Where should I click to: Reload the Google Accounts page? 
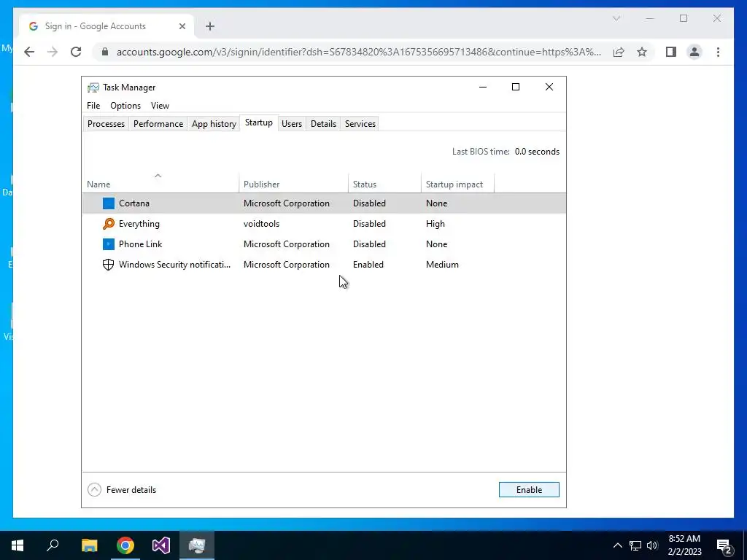tap(76, 52)
